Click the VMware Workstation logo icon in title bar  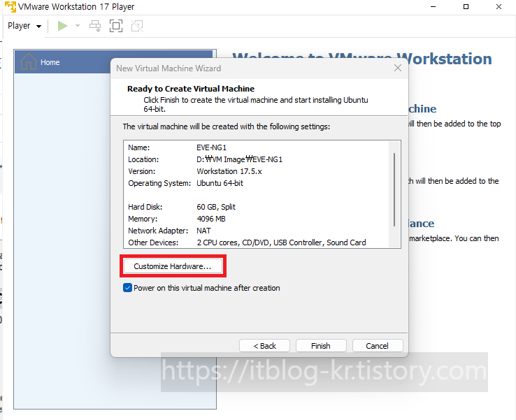pyautogui.click(x=10, y=6)
